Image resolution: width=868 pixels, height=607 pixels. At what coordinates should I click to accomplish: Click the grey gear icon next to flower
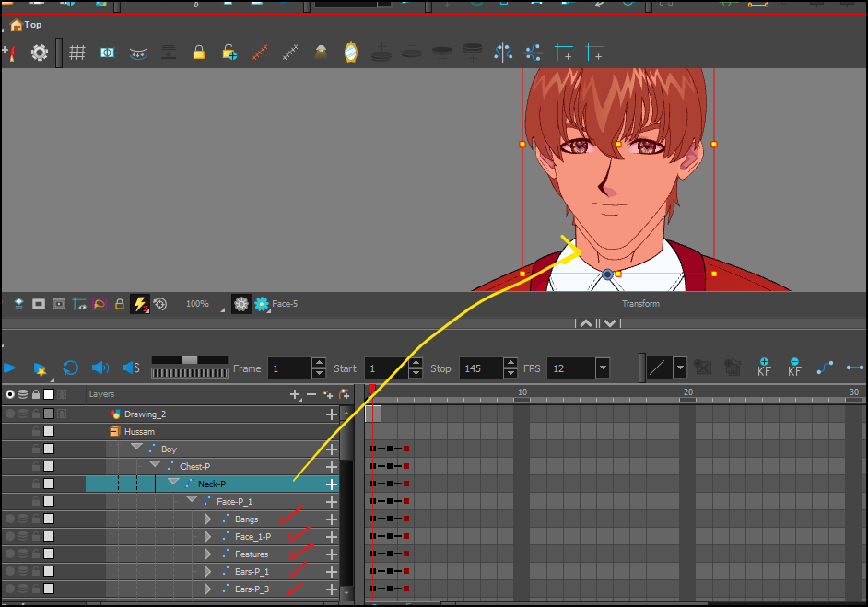coord(241,304)
